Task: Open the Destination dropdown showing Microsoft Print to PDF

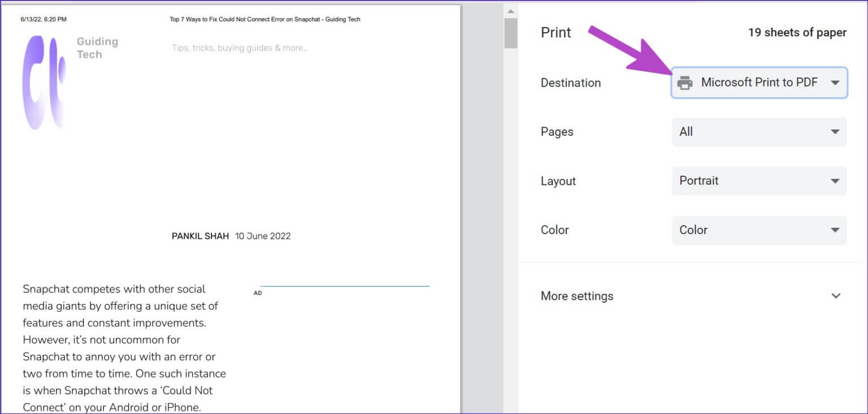Action: coord(759,83)
